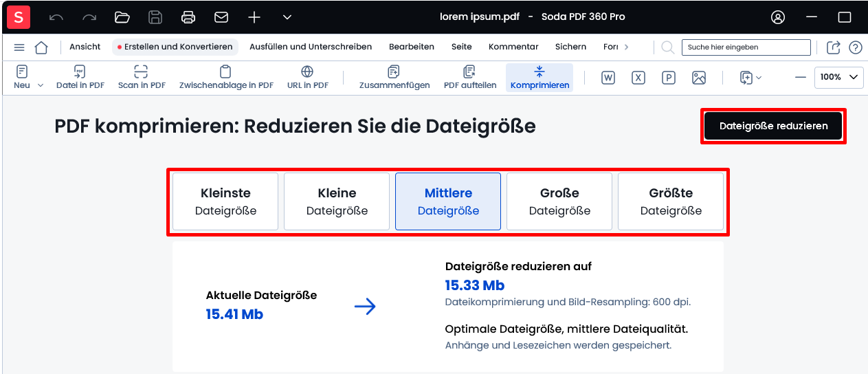Create a new PDF with Neu
Viewport: 868px width, 374px height.
pos(22,78)
